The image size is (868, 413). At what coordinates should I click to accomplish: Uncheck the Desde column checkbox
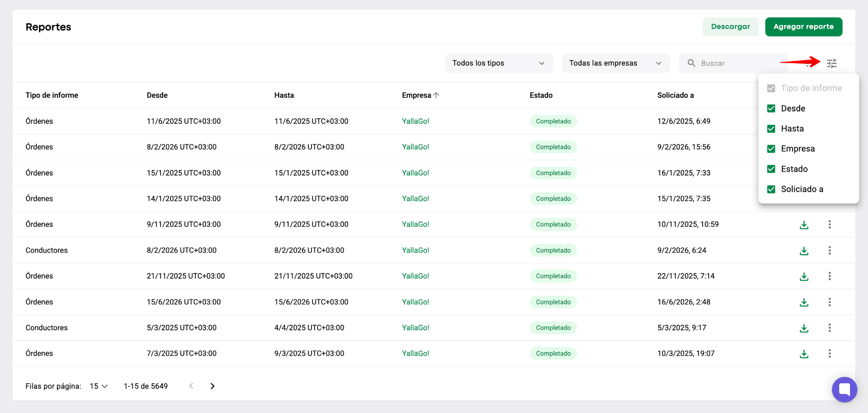771,109
